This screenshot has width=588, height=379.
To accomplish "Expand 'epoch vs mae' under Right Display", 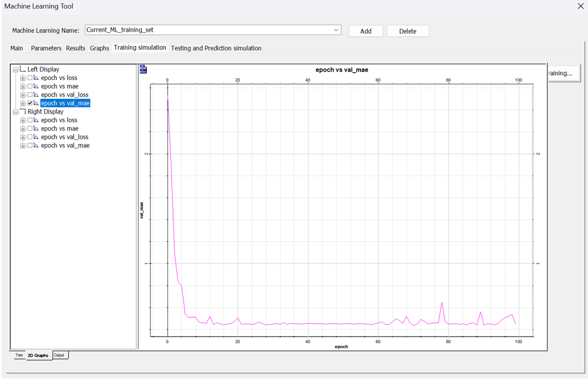I will point(23,129).
